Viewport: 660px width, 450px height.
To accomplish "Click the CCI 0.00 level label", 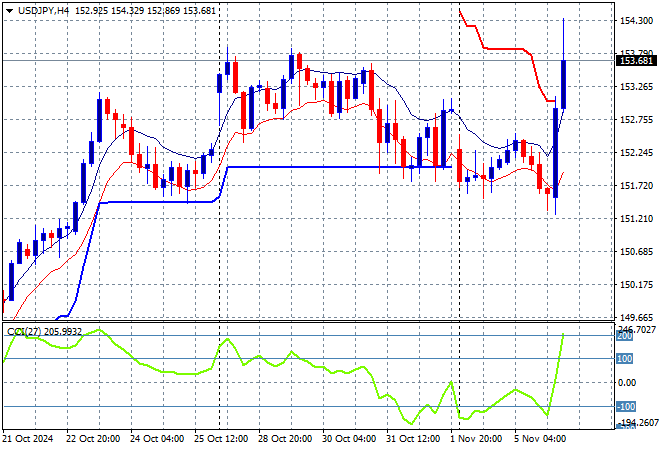I will click(628, 383).
